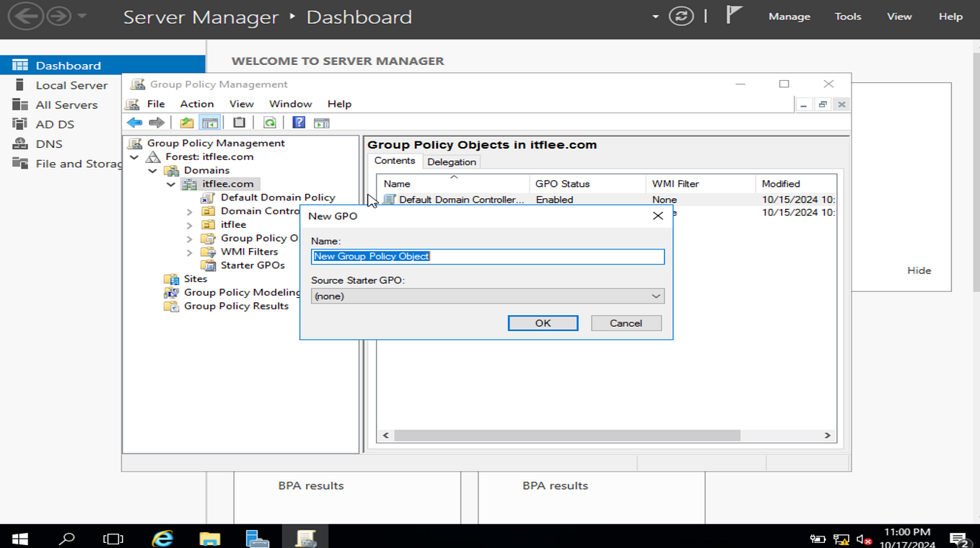The image size is (980, 548).
Task: Switch to the Contents tab
Action: pyautogui.click(x=395, y=161)
